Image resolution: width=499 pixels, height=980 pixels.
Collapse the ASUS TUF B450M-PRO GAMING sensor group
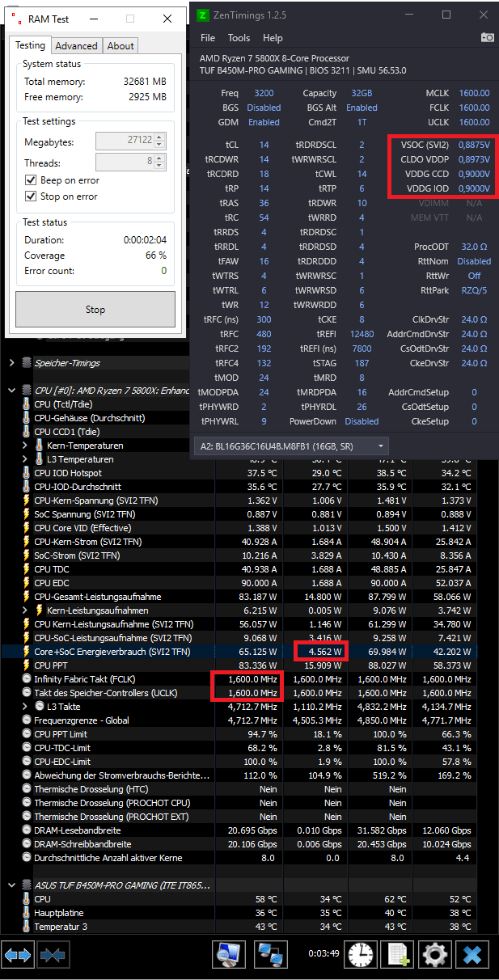pyautogui.click(x=11, y=885)
